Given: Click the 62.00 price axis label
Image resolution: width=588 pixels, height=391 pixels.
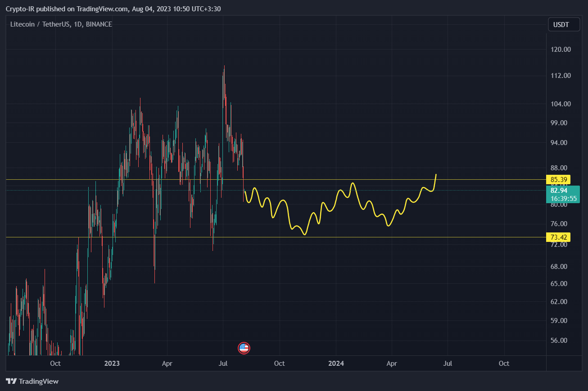Looking at the screenshot, I should point(559,301).
